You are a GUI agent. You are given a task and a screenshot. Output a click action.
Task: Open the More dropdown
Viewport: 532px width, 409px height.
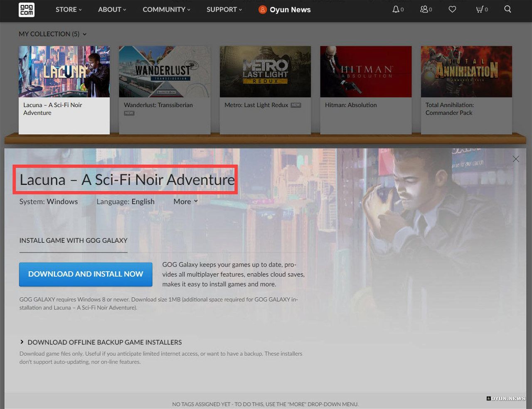coord(185,201)
